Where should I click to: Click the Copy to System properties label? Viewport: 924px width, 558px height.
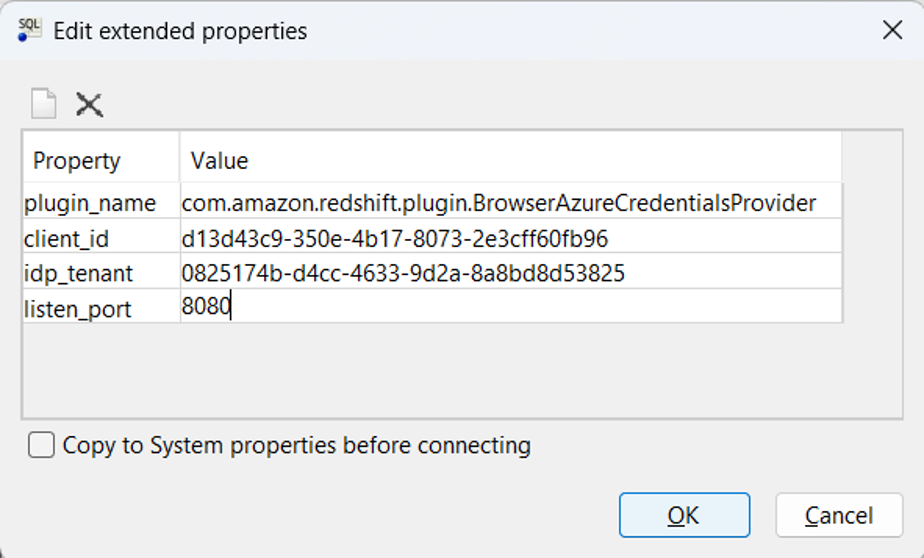coord(296,445)
